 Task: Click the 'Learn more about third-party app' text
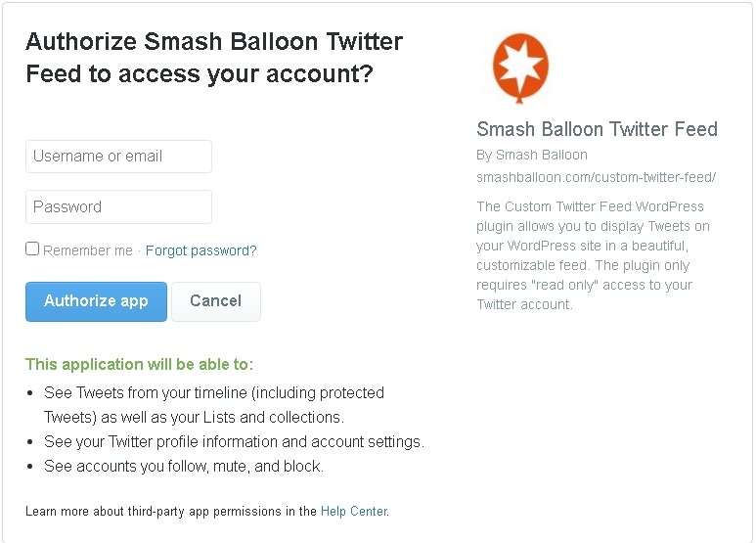(171, 511)
